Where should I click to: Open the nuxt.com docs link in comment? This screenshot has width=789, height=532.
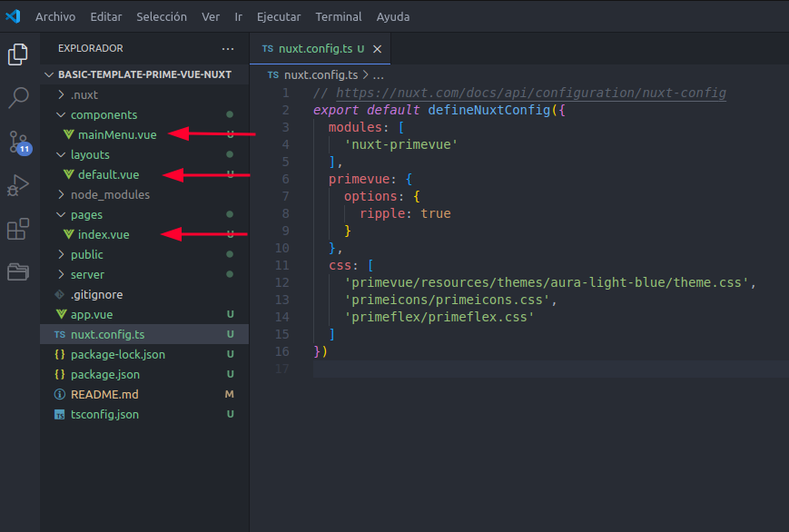point(531,93)
